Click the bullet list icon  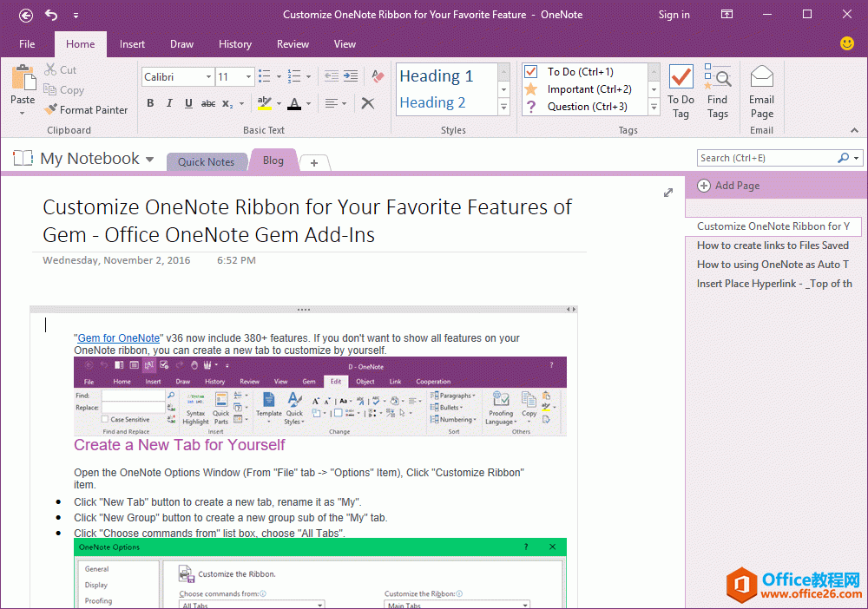click(x=265, y=76)
